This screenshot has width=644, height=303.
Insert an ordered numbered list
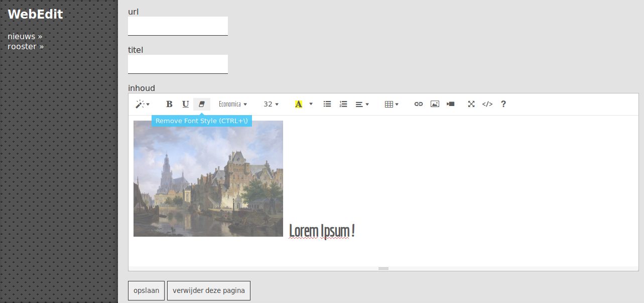click(343, 104)
